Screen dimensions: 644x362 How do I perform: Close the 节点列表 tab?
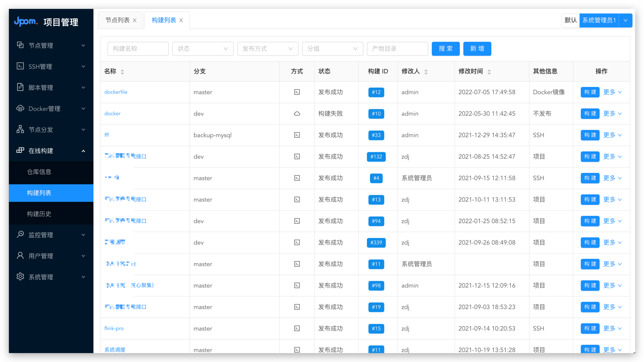pyautogui.click(x=135, y=20)
